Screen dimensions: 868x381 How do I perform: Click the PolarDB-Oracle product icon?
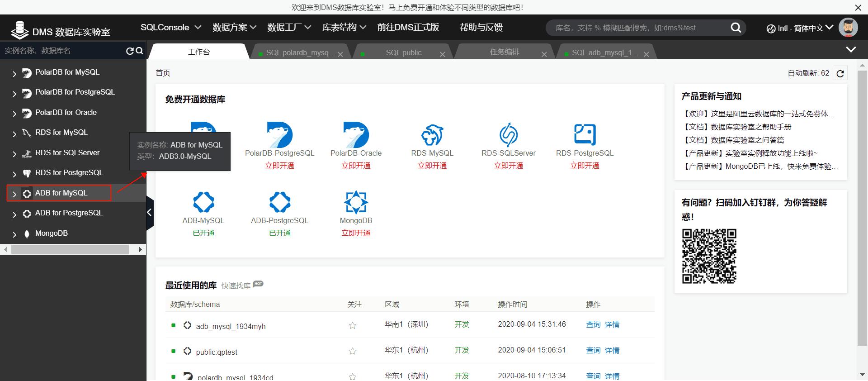tap(356, 134)
